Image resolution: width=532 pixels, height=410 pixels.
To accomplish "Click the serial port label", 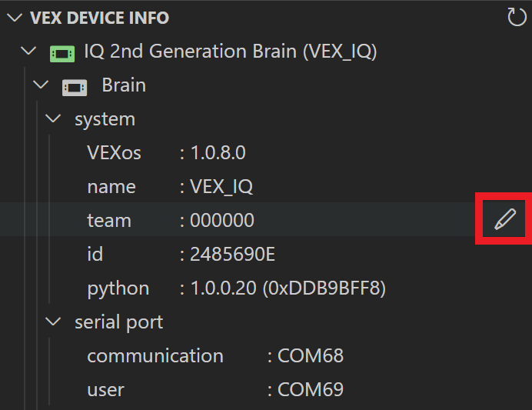I will 118,322.
